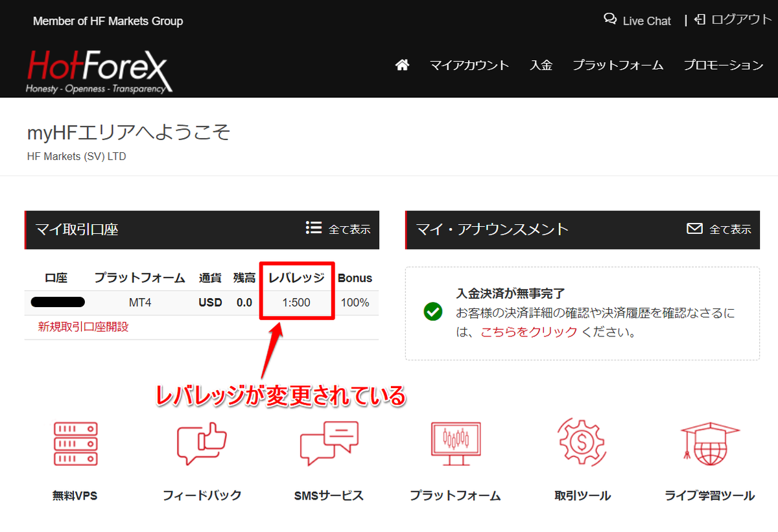Open the 入金 menu item

541,65
